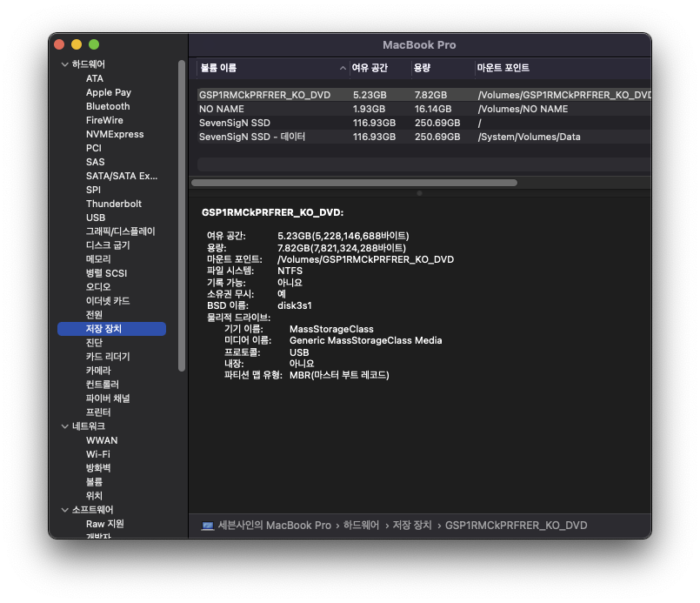
Task: Open the 위치 network entry
Action: coord(94,496)
